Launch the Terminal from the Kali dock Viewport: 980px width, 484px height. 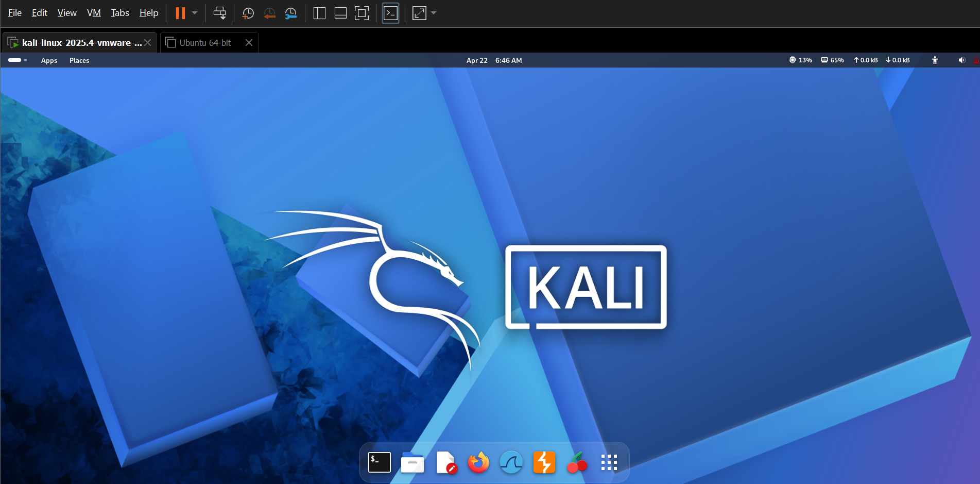pyautogui.click(x=380, y=462)
